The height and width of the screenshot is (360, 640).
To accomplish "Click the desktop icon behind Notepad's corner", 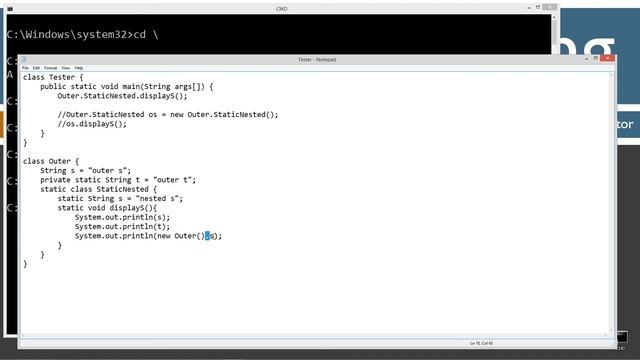I will (x=622, y=338).
